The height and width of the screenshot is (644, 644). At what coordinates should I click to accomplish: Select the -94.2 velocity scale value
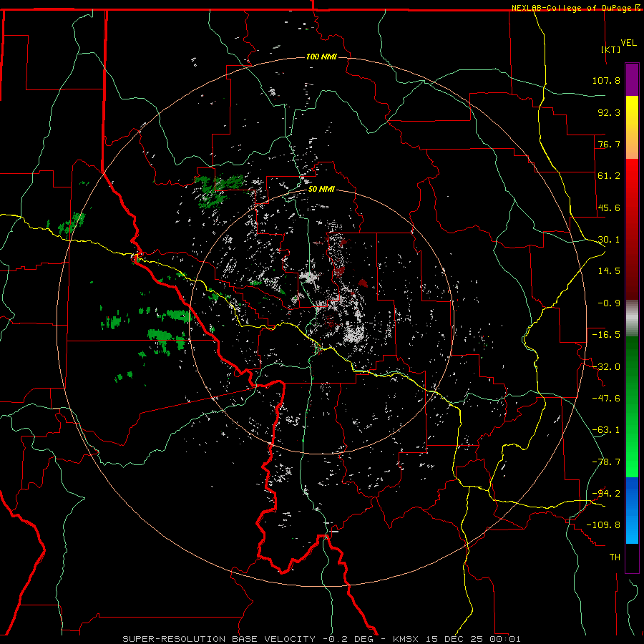coord(606,494)
